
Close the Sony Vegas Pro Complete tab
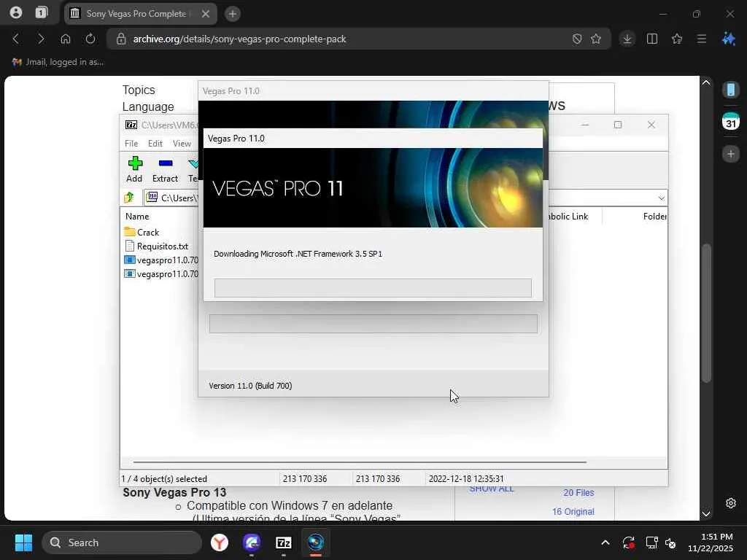tap(205, 14)
